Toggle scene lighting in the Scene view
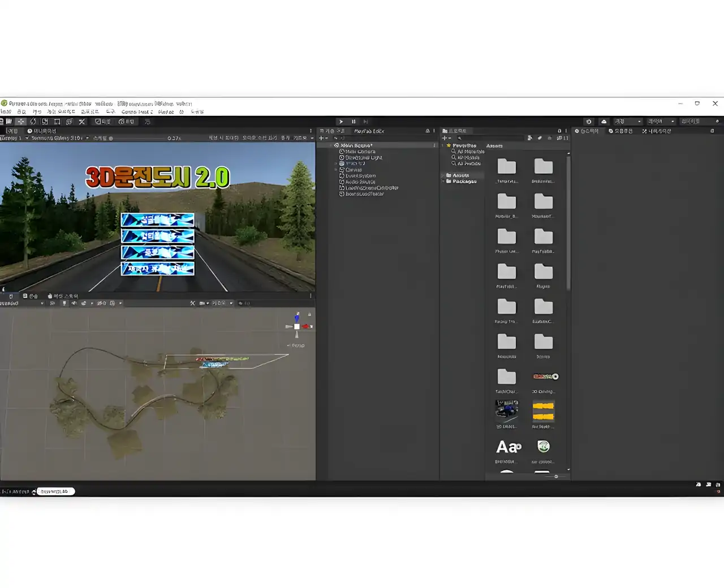 tap(64, 303)
